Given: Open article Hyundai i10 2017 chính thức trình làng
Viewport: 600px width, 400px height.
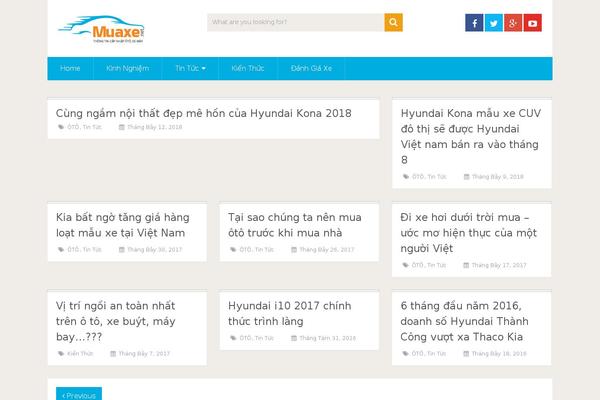Looking at the screenshot, I should pos(290,313).
